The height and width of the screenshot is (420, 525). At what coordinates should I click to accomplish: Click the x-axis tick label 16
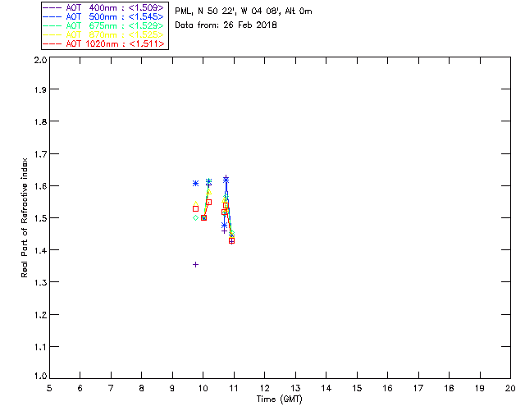(x=388, y=388)
